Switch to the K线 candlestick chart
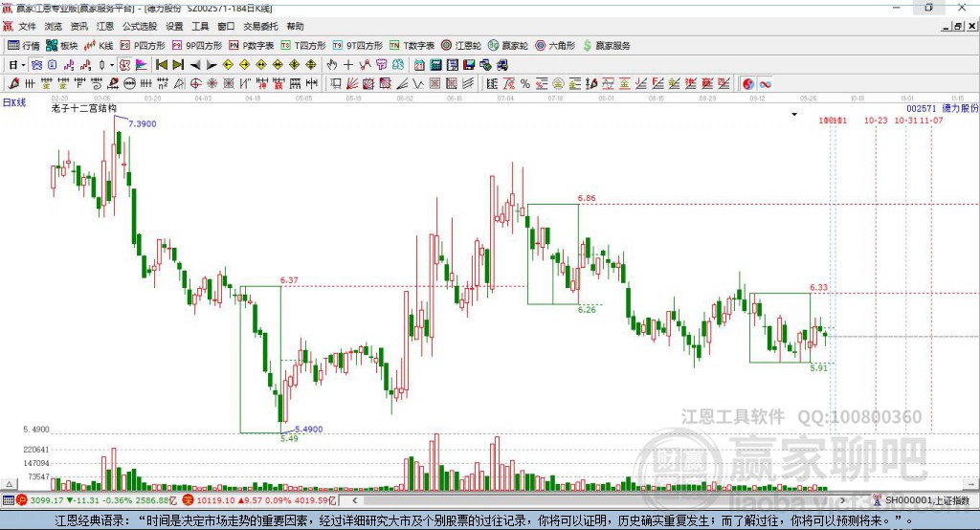Screen dimensions: 980x530 pos(99,46)
